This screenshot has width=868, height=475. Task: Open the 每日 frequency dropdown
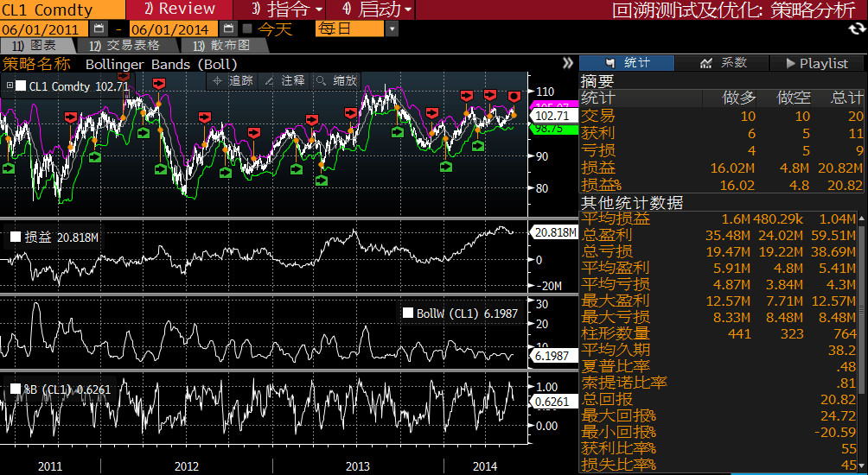(x=392, y=29)
